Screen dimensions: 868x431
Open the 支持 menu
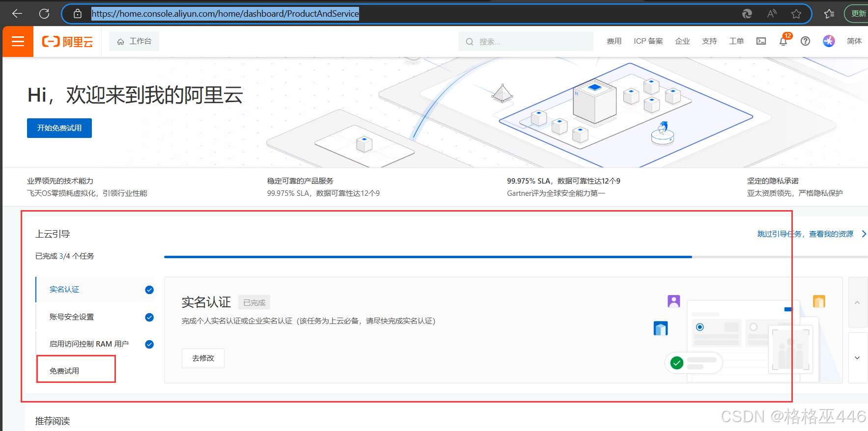tap(710, 41)
